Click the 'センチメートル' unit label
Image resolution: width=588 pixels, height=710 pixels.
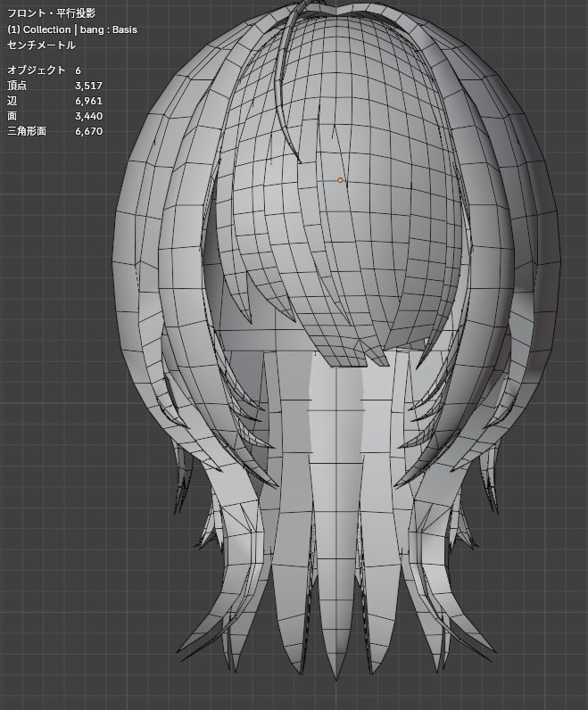coord(41,45)
